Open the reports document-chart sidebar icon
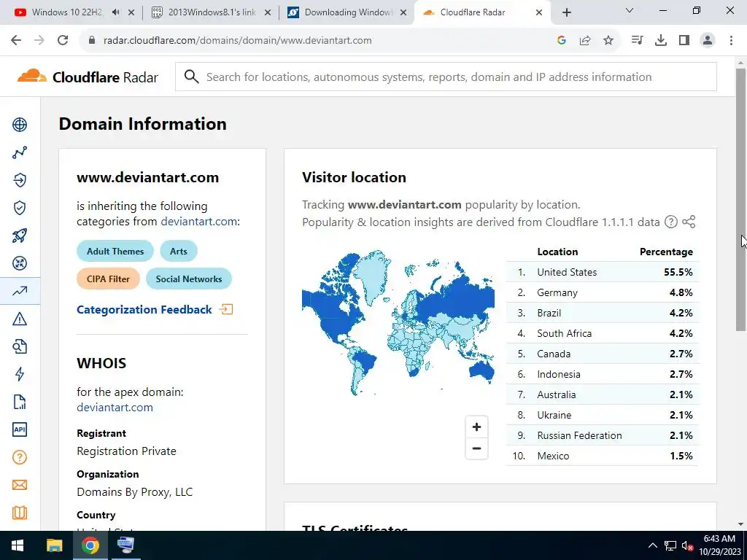Viewport: 747px width, 560px height. coord(20,402)
